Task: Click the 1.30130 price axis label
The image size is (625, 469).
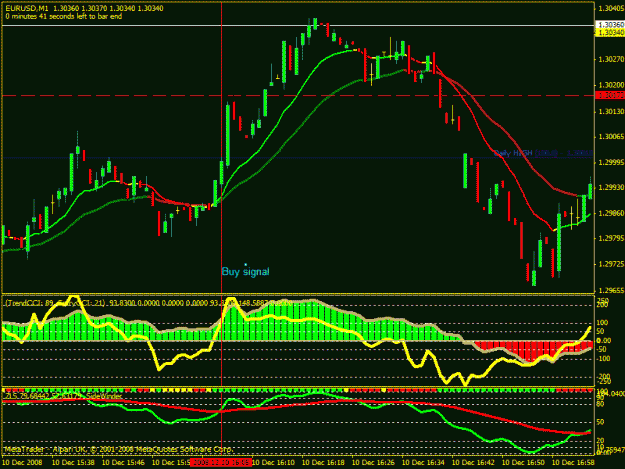Action: (x=611, y=111)
